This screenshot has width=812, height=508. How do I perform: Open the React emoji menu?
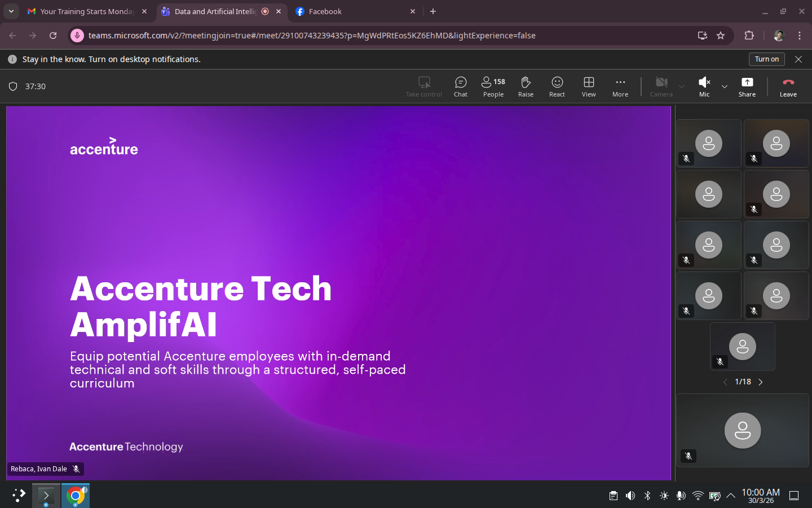click(x=557, y=87)
